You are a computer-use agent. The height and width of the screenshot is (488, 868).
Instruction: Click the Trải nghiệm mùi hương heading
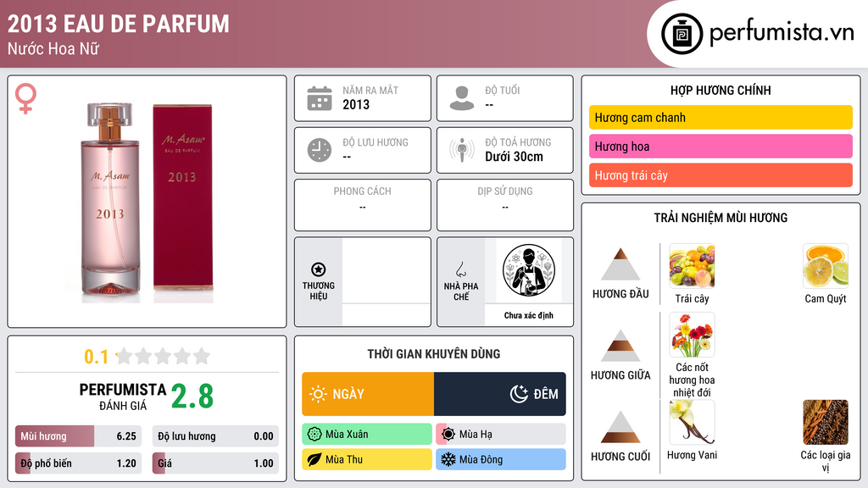pyautogui.click(x=721, y=218)
